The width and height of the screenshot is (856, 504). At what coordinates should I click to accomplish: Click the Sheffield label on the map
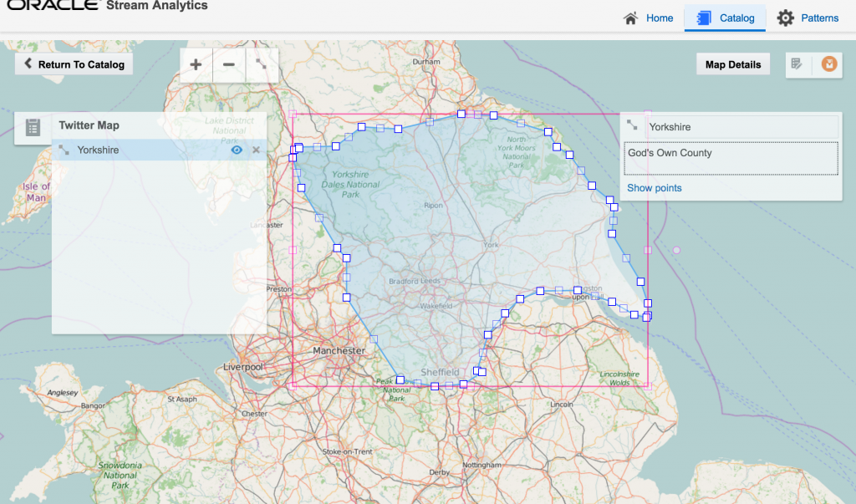click(440, 372)
